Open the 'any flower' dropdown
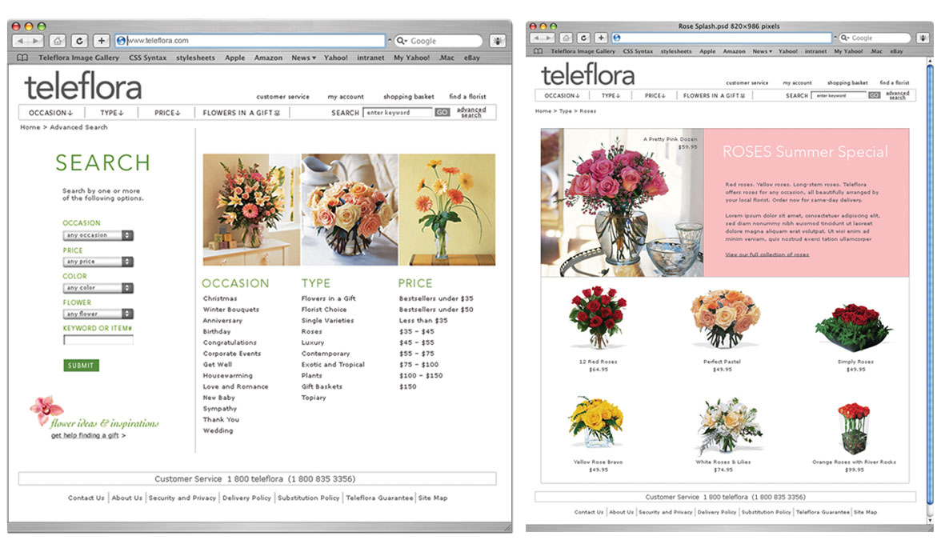 point(98,314)
